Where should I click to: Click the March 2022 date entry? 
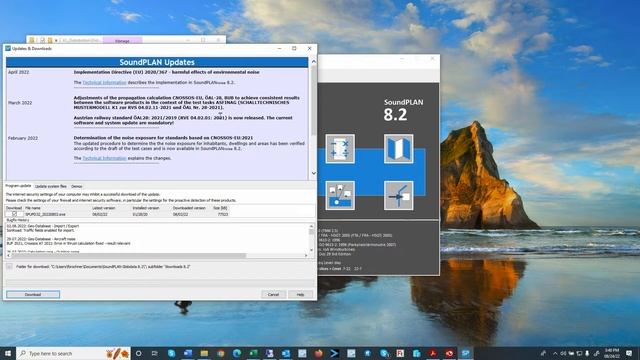(x=20, y=103)
